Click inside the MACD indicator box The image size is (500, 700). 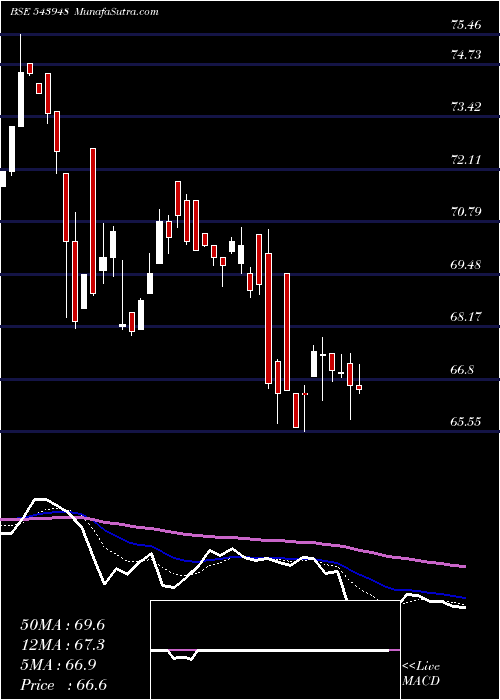click(x=275, y=650)
